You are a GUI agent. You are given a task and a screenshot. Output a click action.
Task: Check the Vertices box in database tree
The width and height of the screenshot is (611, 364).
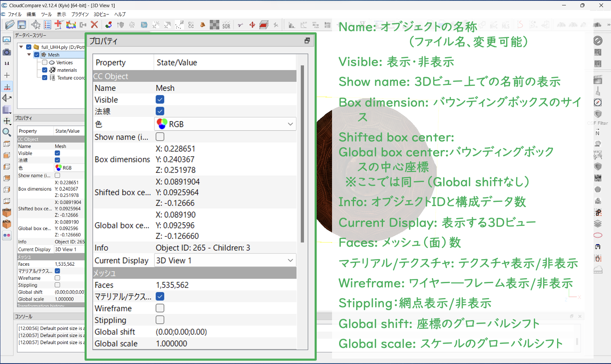[x=45, y=63]
